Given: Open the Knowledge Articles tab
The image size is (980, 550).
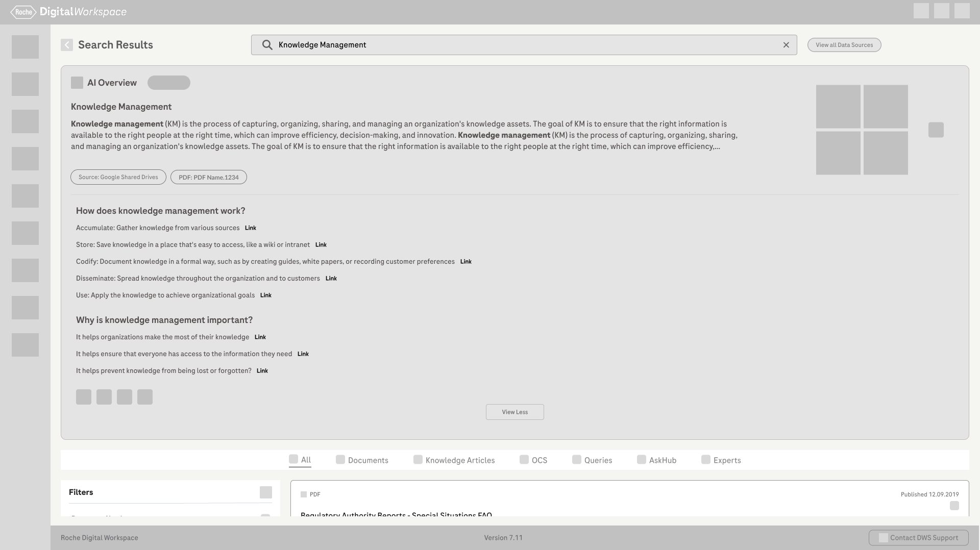Looking at the screenshot, I should click(x=454, y=460).
